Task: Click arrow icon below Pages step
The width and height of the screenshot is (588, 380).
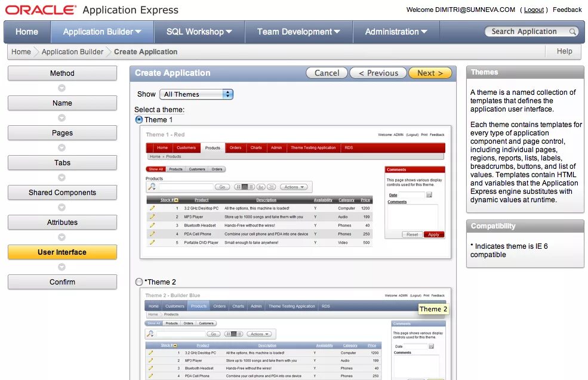Action: (62, 148)
